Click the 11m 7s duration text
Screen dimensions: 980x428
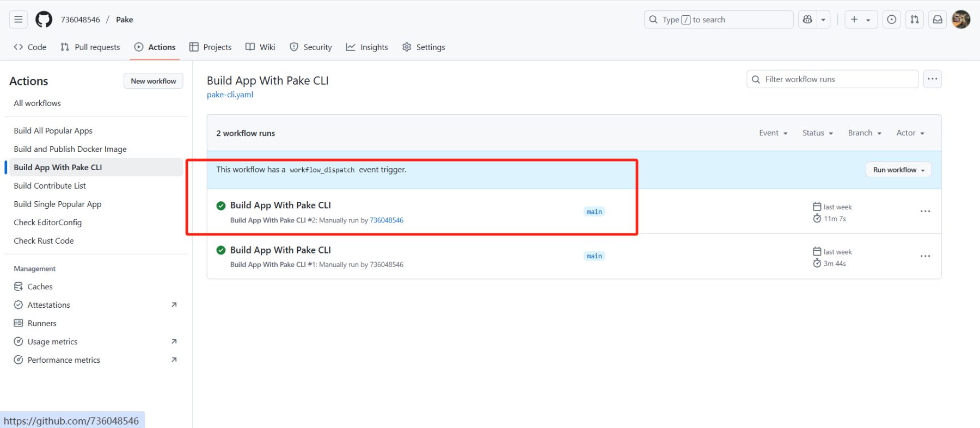(835, 219)
